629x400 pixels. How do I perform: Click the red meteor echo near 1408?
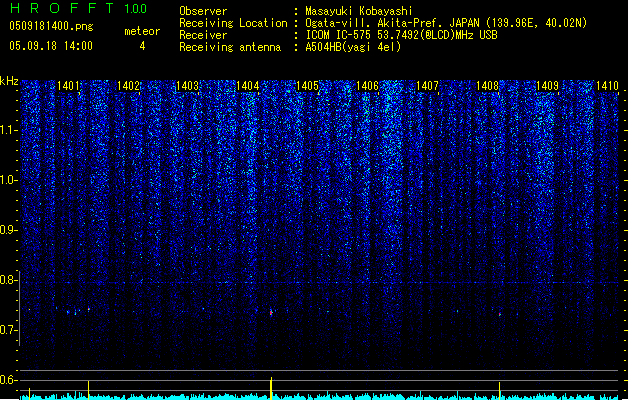pos(500,314)
